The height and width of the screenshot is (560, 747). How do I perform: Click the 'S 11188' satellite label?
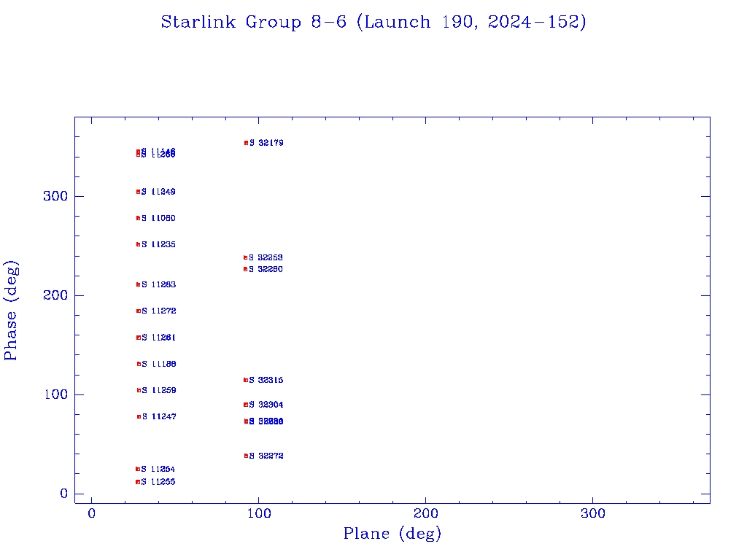(159, 364)
